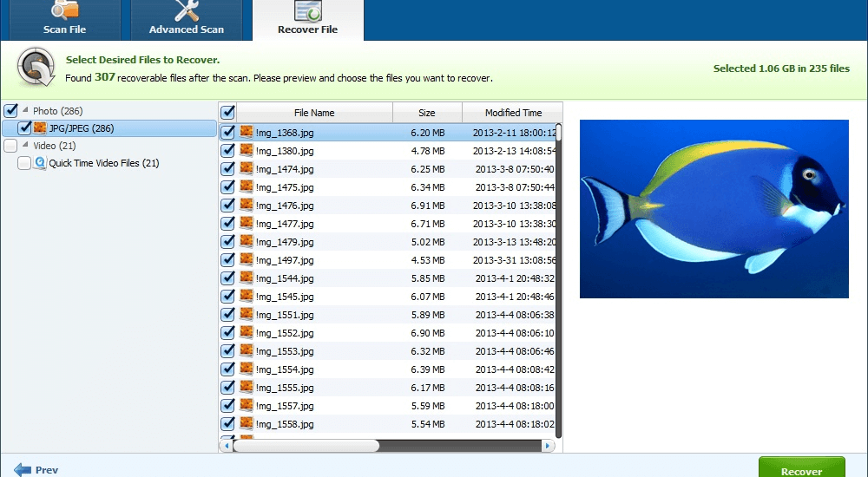Image resolution: width=868 pixels, height=477 pixels.
Task: Click the image icon of !mg_1552.jpg
Action: pyautogui.click(x=247, y=332)
